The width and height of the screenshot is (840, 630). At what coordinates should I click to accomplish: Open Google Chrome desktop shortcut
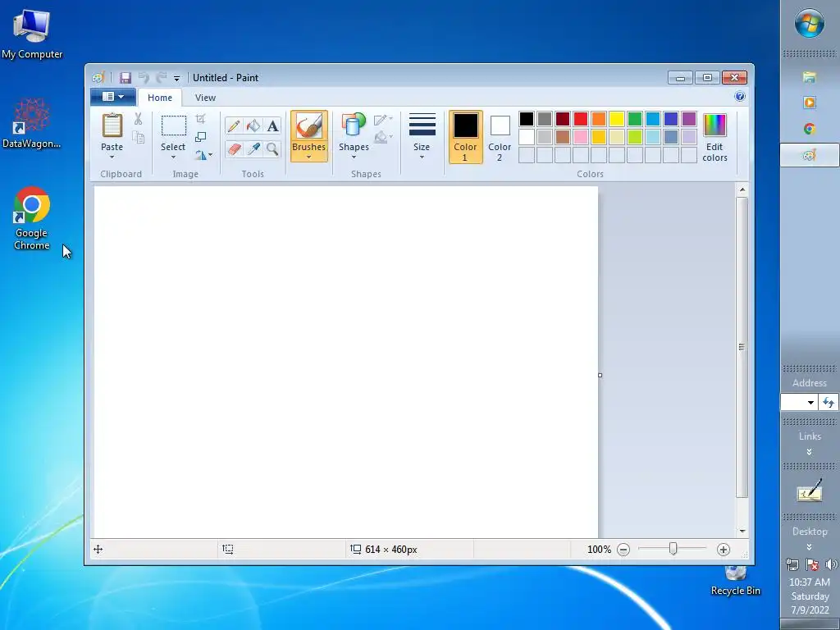coord(32,218)
